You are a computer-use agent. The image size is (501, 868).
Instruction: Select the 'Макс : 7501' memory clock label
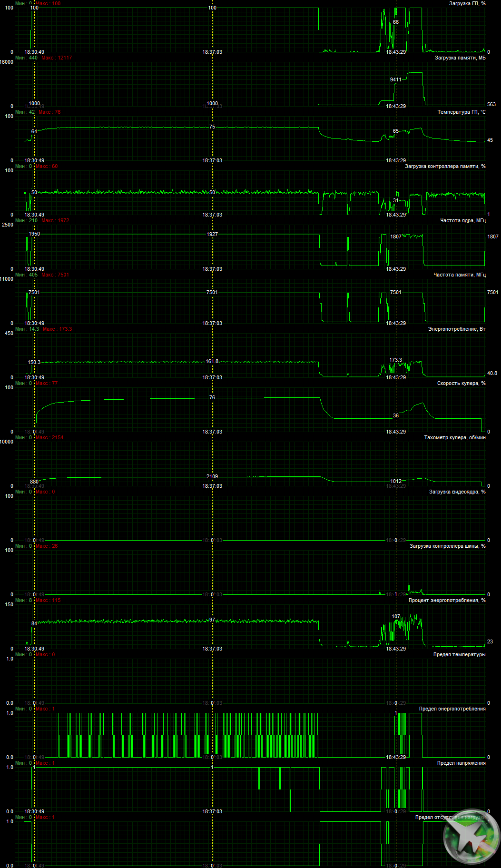pos(55,275)
